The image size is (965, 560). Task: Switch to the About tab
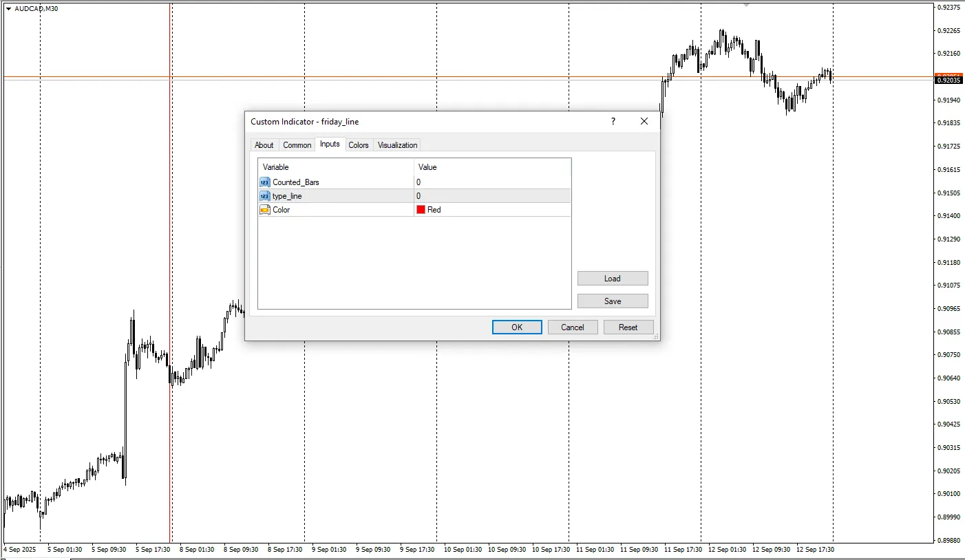point(264,145)
